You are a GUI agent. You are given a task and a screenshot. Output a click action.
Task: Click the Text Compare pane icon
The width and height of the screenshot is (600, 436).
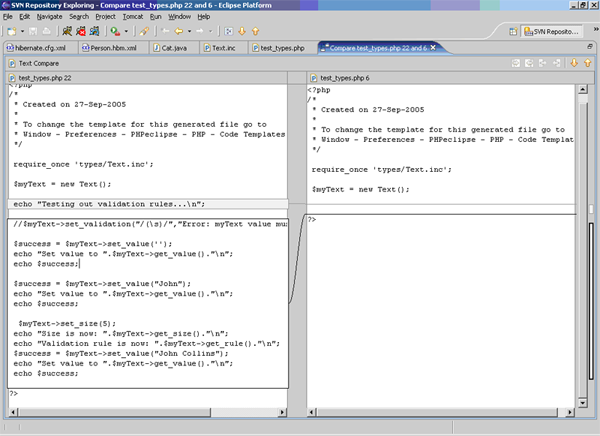12,63
